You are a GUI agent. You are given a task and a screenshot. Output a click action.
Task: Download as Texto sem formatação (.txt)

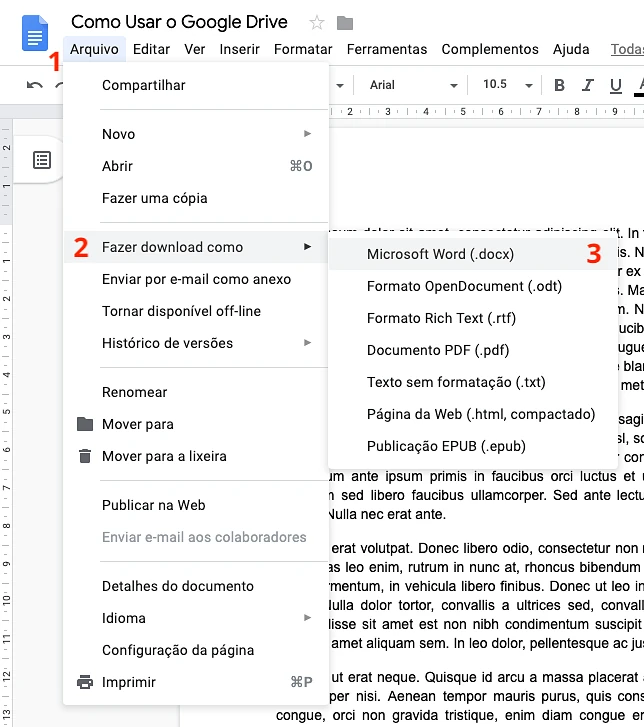(x=473, y=382)
